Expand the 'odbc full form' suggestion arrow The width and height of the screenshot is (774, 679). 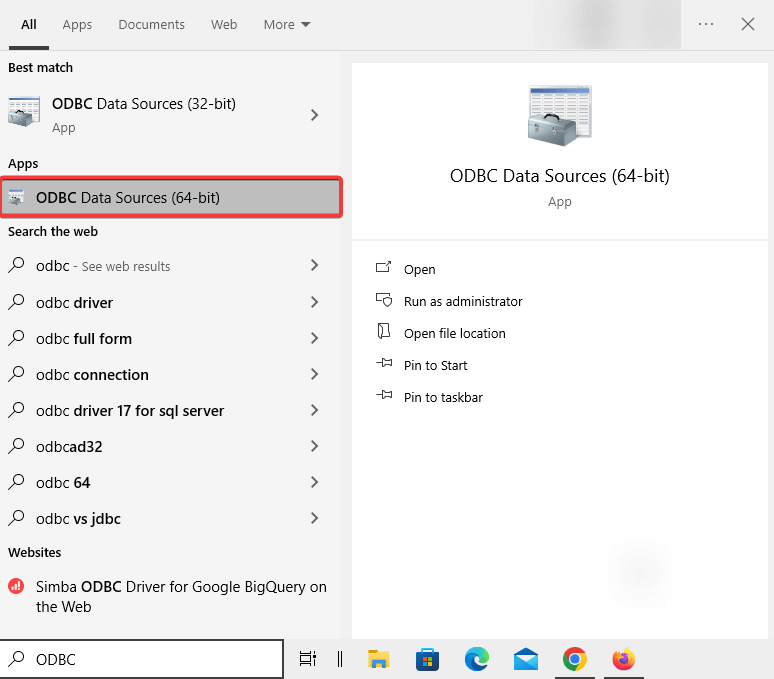coord(314,338)
